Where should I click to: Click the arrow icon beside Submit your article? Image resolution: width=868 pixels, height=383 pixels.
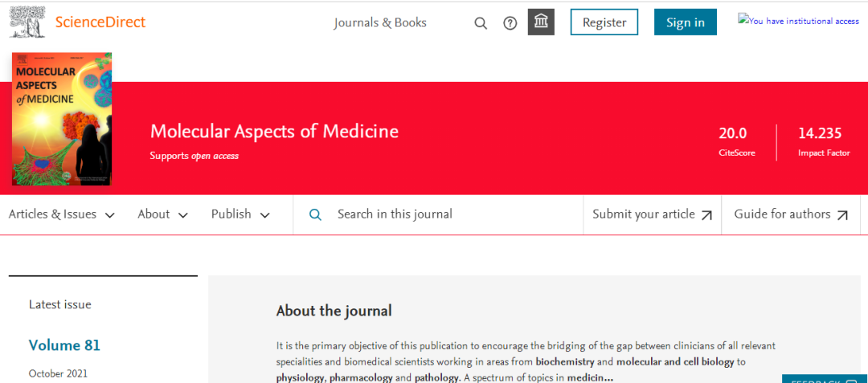[x=707, y=215]
